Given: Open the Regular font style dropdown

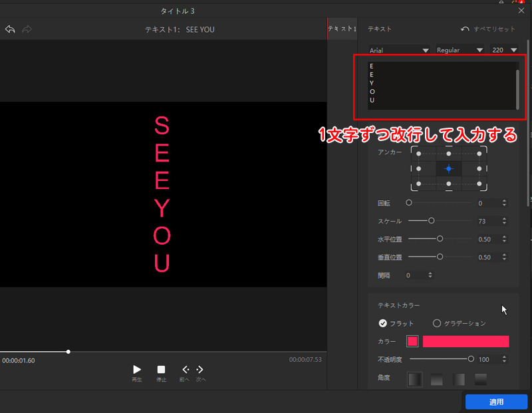Looking at the screenshot, I should click(461, 49).
